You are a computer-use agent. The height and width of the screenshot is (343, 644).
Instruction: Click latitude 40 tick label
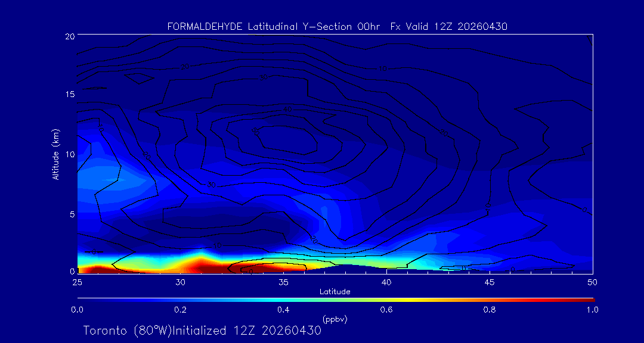coord(386,282)
